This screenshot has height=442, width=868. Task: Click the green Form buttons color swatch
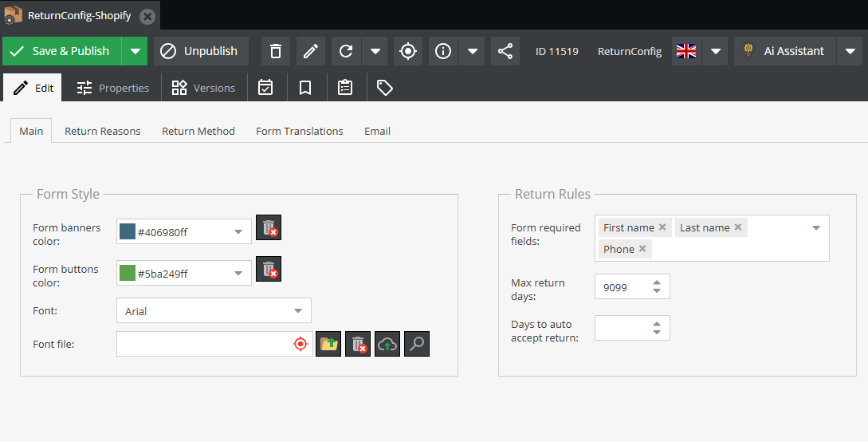tap(128, 274)
